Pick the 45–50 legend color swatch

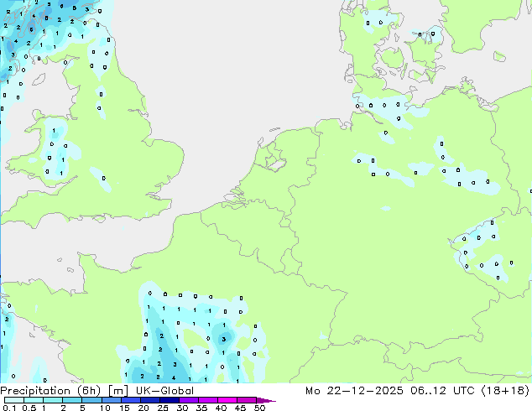tap(247, 400)
